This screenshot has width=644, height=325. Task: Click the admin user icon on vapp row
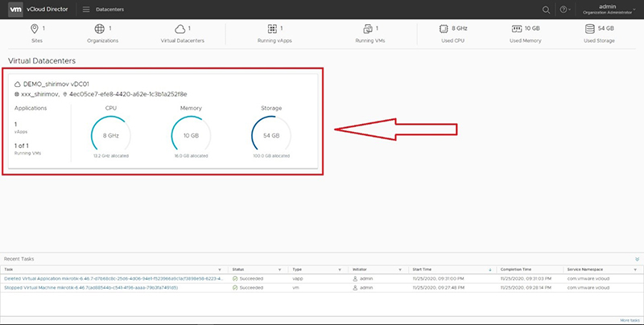point(355,278)
